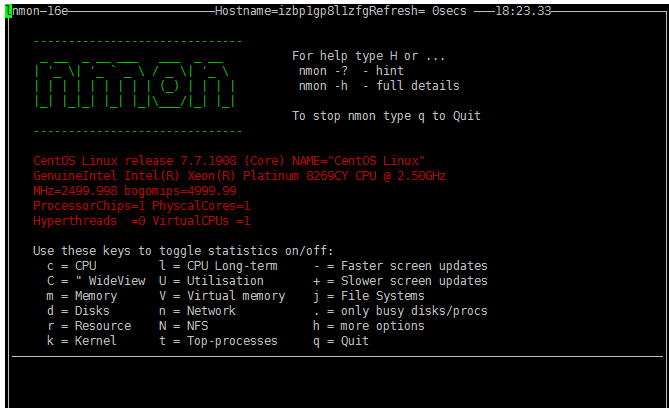Click the GenuineIntel Xeon Platinum 8269CY line
Image resolution: width=669 pixels, height=408 pixels.
239,176
